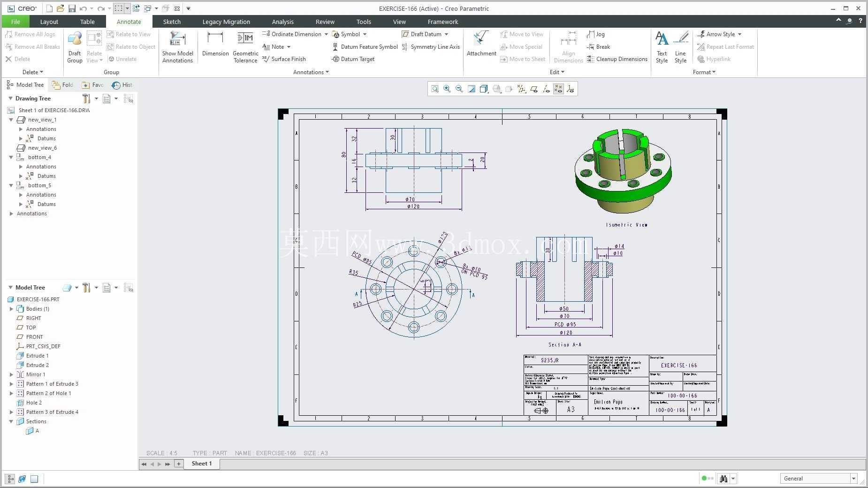Open the File menu
868x488 pixels.
pyautogui.click(x=15, y=22)
